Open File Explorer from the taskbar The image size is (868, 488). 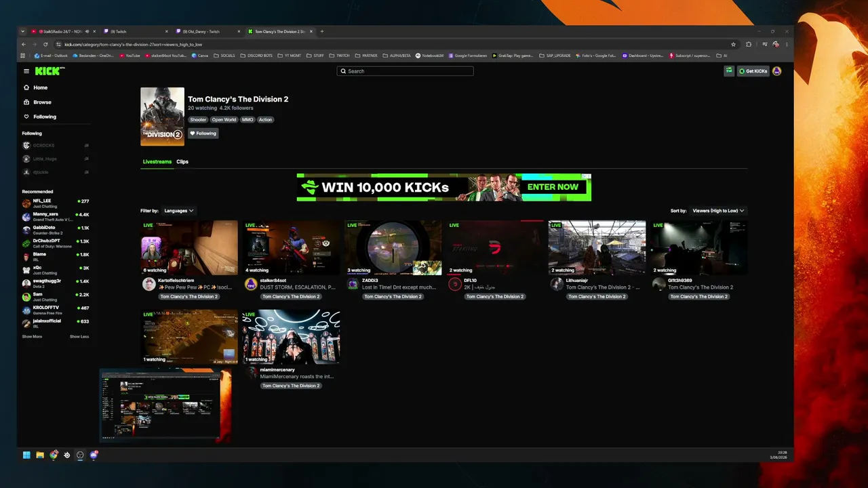[40, 455]
